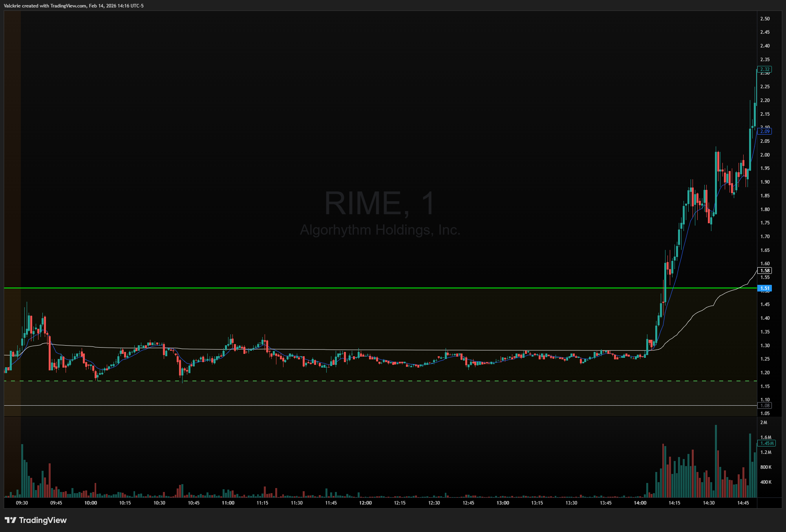Click the blue 2.09 moving average tag
This screenshot has height=532, width=786.
[764, 131]
